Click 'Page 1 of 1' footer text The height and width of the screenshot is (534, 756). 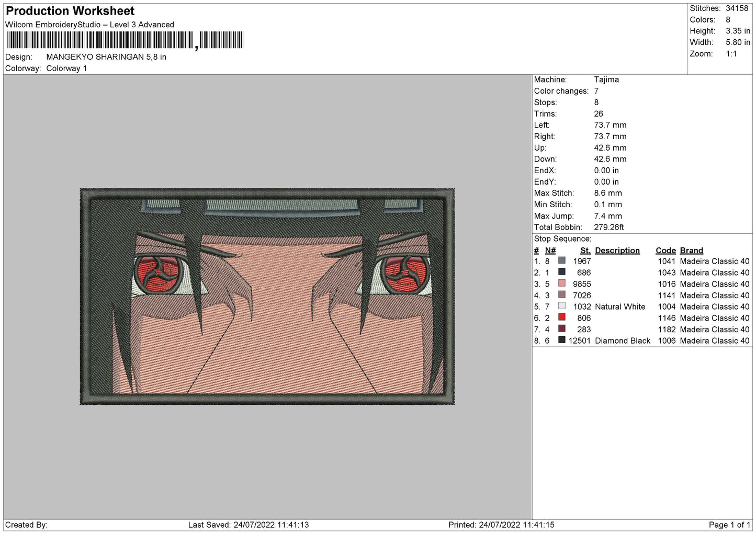pos(729,525)
